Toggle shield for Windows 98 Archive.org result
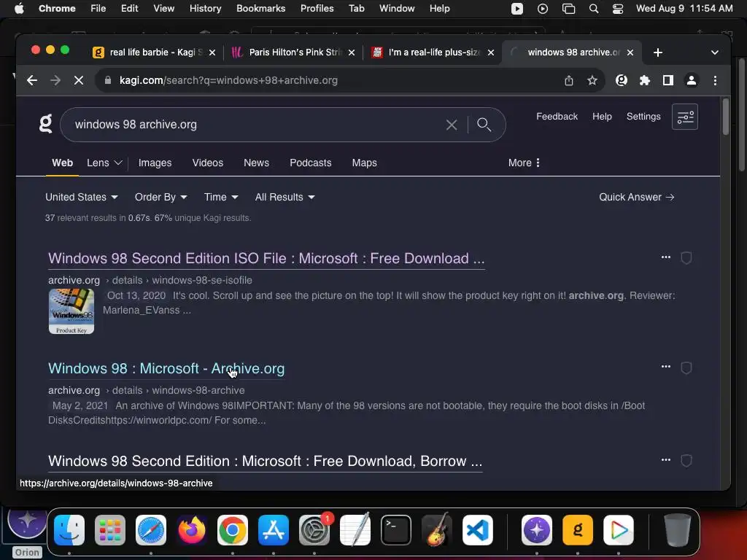The image size is (747, 560). click(686, 368)
